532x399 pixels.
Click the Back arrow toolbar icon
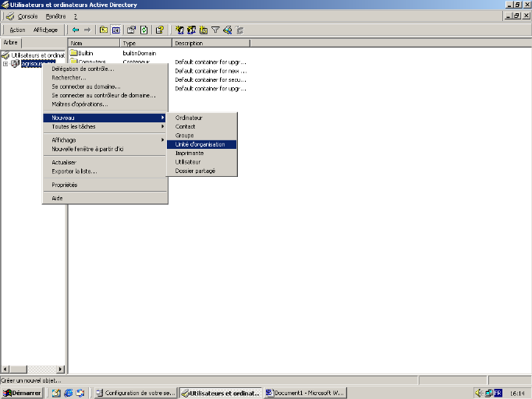coord(76,30)
